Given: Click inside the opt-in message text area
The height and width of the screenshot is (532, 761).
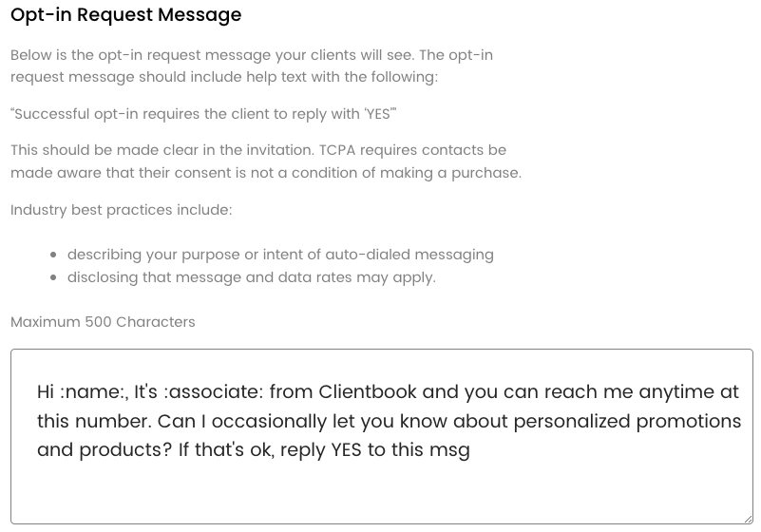Looking at the screenshot, I should [x=380, y=436].
